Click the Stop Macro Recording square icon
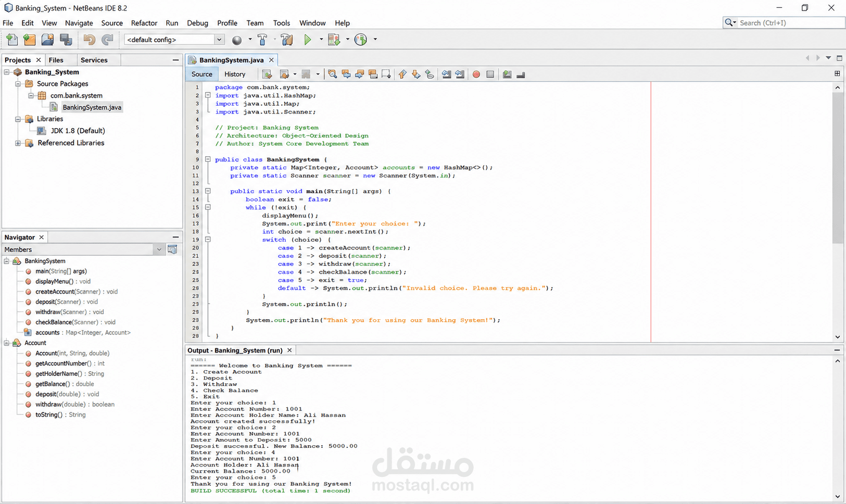 tap(490, 74)
